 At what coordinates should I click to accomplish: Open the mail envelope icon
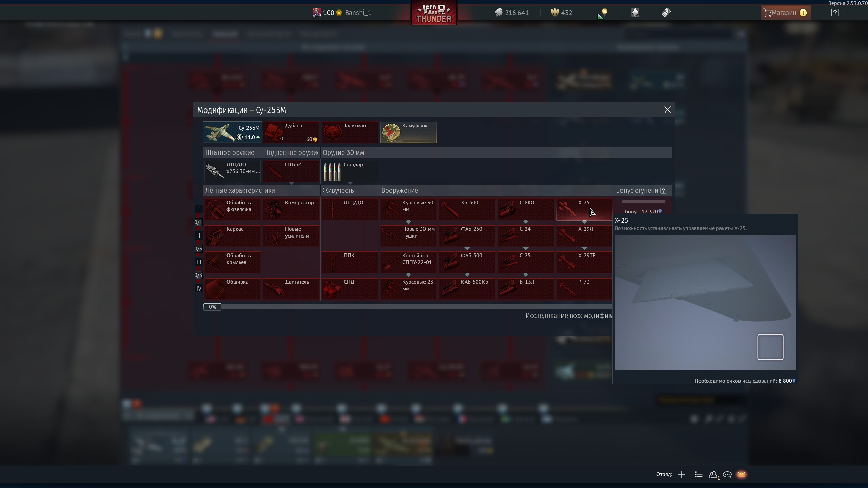(x=742, y=474)
